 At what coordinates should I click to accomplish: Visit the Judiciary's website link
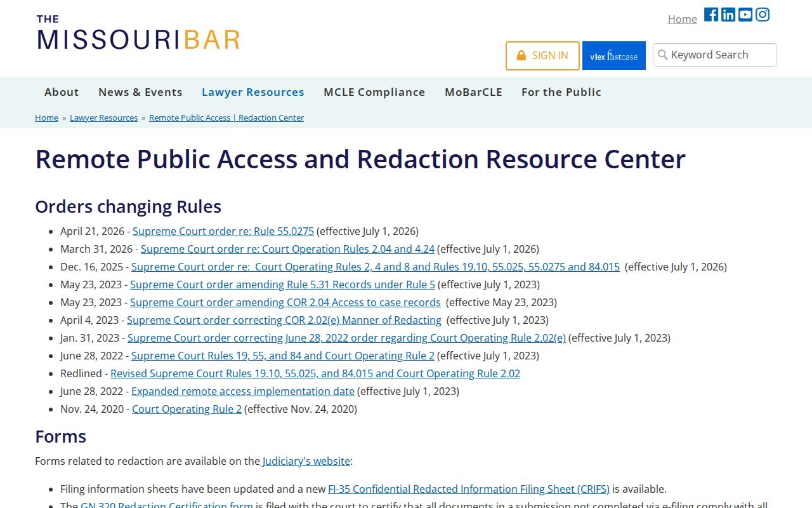tap(306, 461)
